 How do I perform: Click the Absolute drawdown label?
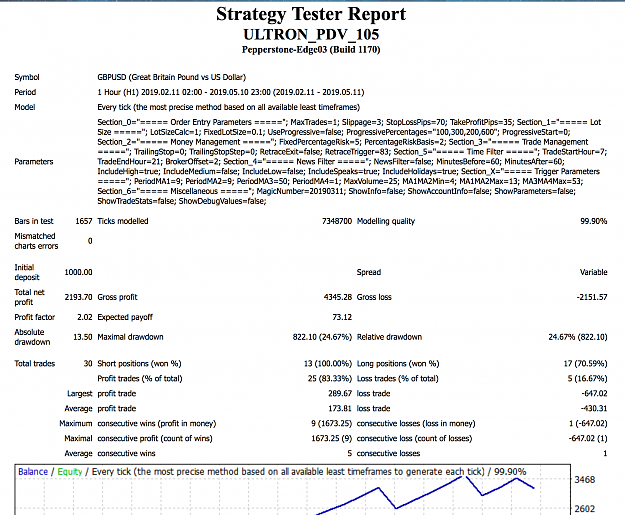[32, 337]
